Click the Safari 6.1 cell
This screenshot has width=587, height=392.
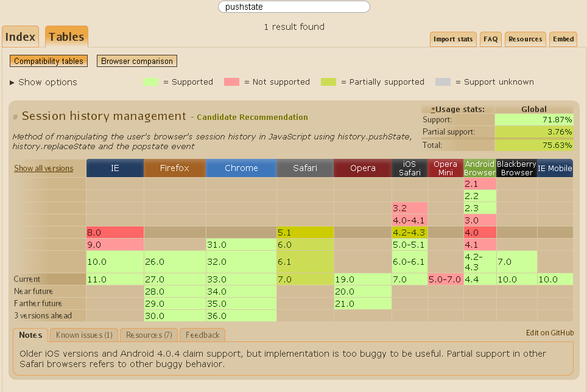(305, 262)
